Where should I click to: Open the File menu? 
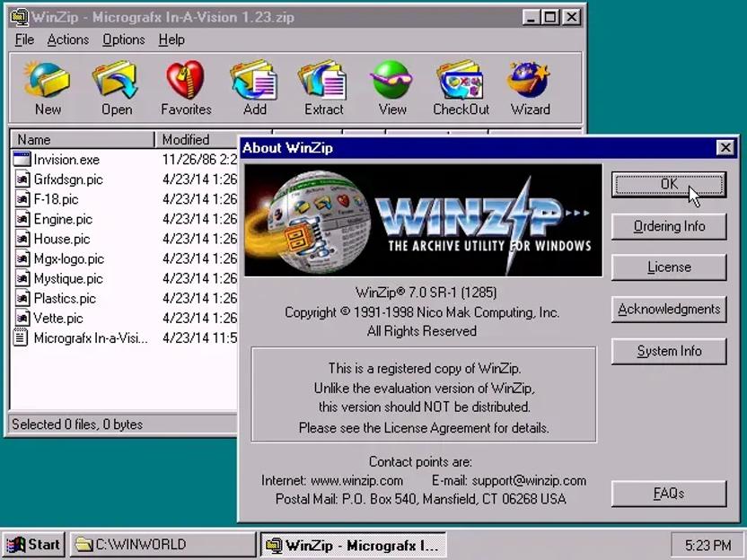[x=24, y=39]
